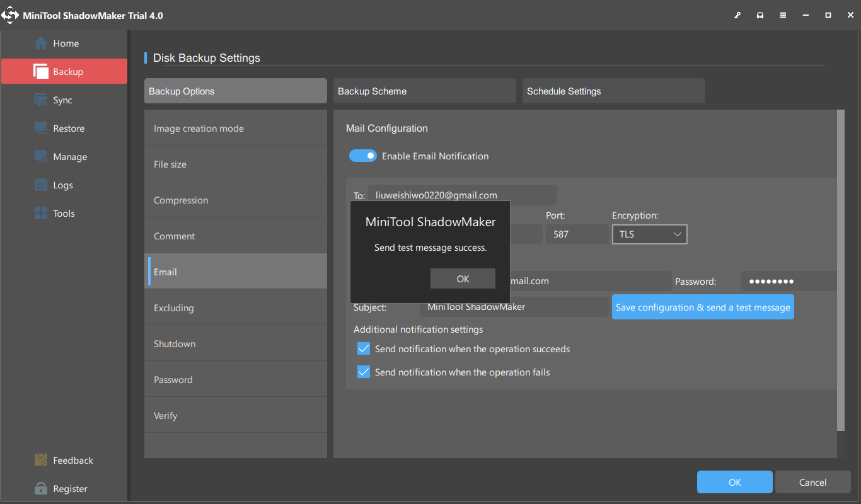861x504 pixels.
Task: Click the MiniTool ShadowMaker logo
Action: (x=9, y=15)
